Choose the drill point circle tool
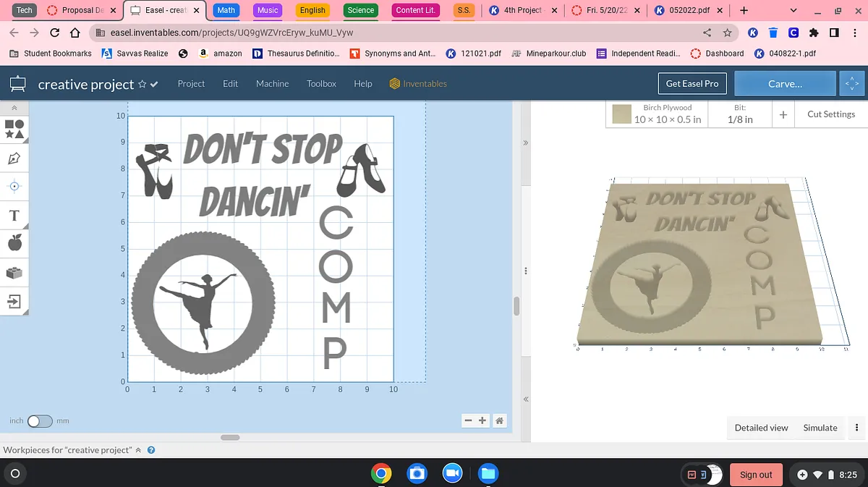The width and height of the screenshot is (868, 487). tap(14, 186)
